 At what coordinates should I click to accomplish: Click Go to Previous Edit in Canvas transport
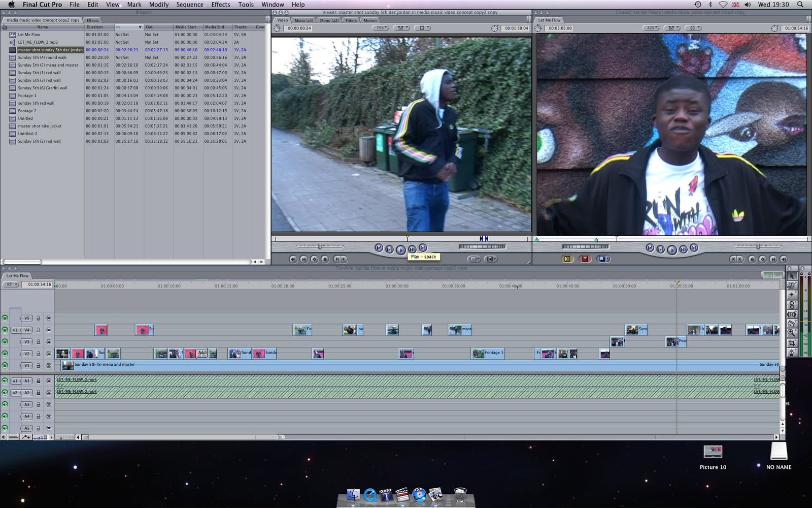point(650,248)
